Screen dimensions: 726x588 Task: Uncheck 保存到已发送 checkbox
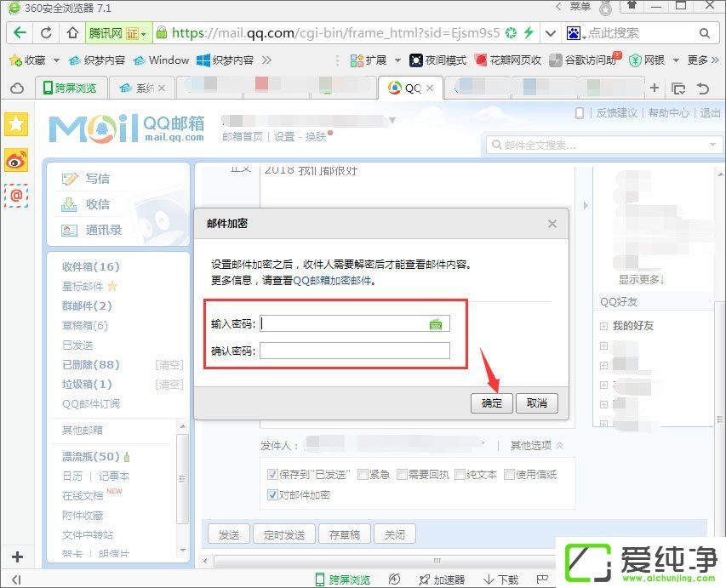click(272, 475)
